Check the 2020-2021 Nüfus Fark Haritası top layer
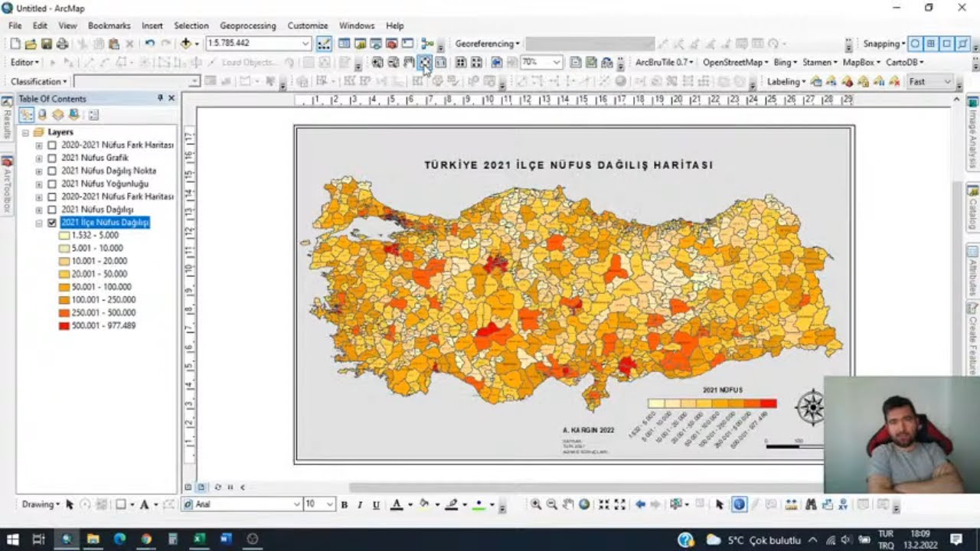Image resolution: width=980 pixels, height=551 pixels. [x=52, y=145]
